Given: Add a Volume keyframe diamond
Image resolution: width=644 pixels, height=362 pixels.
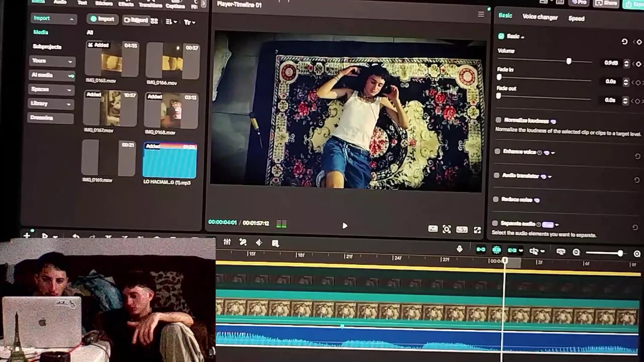Looking at the screenshot, I should (x=638, y=64).
